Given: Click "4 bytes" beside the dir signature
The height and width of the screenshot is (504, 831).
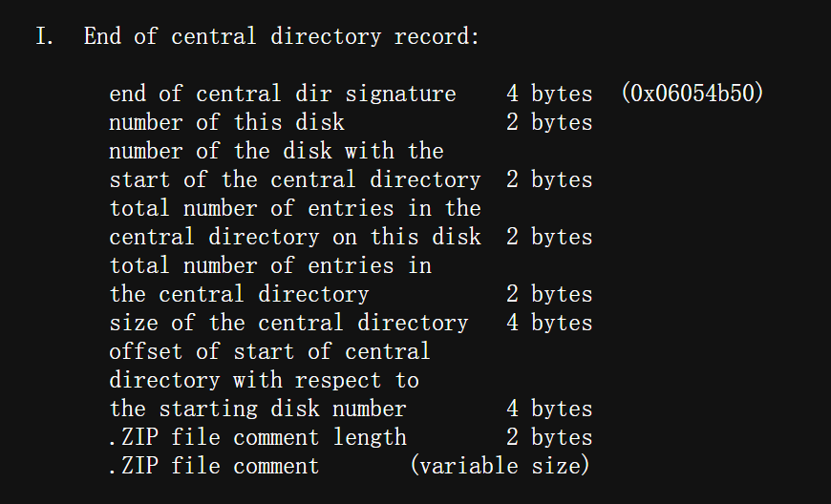Looking at the screenshot, I should coord(548,94).
